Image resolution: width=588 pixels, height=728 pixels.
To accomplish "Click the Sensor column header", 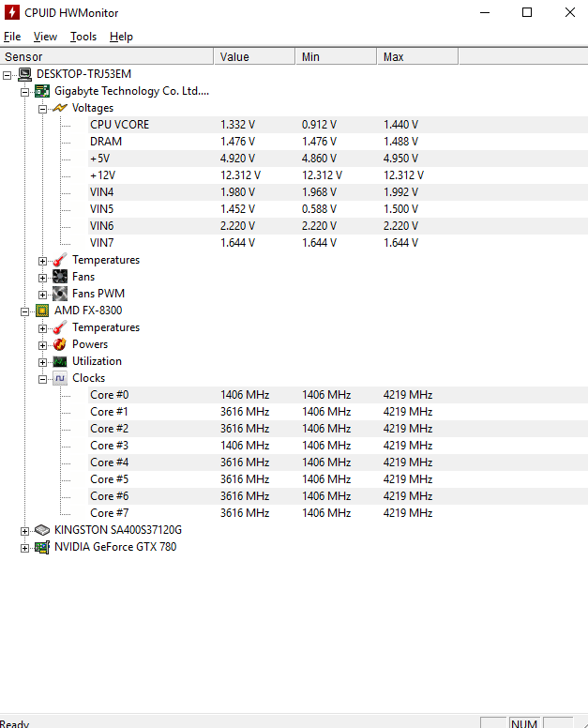I will coord(107,56).
